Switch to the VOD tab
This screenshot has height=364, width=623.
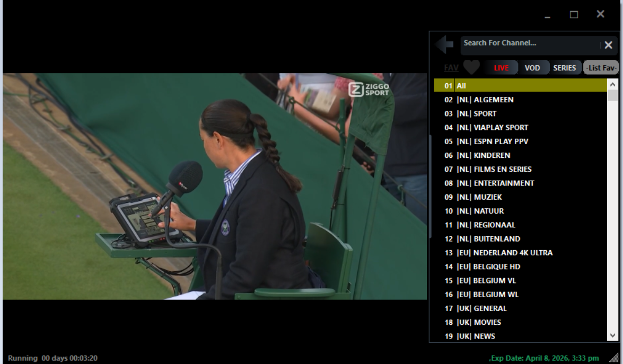[532, 68]
